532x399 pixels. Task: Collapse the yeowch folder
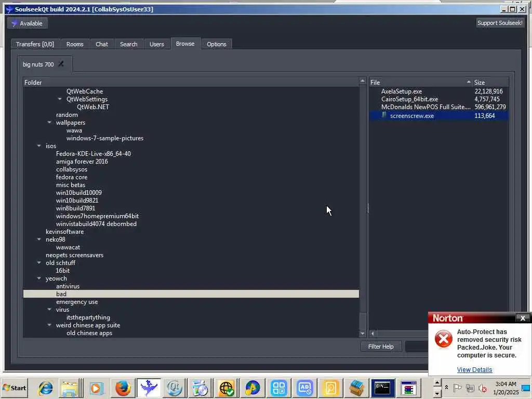pos(39,278)
